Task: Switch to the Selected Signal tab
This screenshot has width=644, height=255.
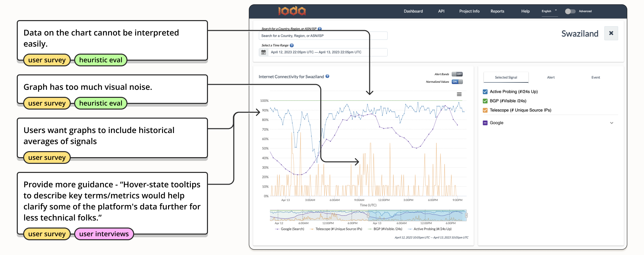Action: coord(506,77)
